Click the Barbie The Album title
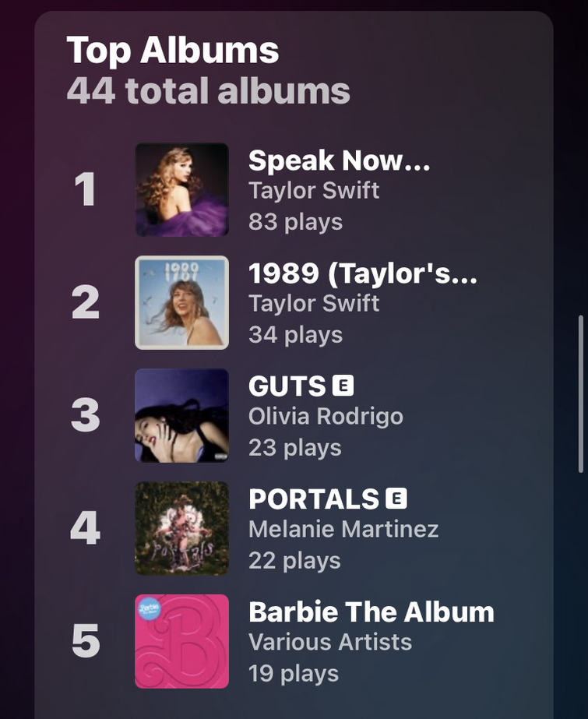Screen dimensions: 588x719 pos(371,612)
